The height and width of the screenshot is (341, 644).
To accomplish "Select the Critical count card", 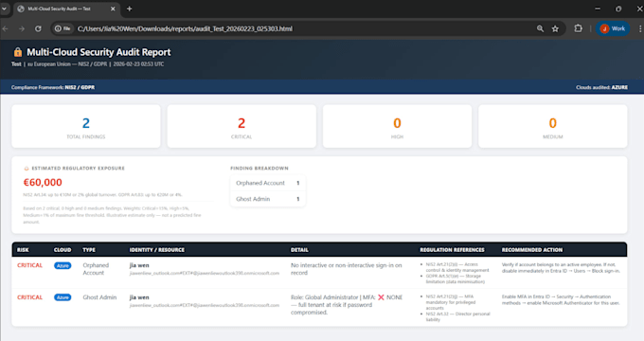I will (x=241, y=126).
